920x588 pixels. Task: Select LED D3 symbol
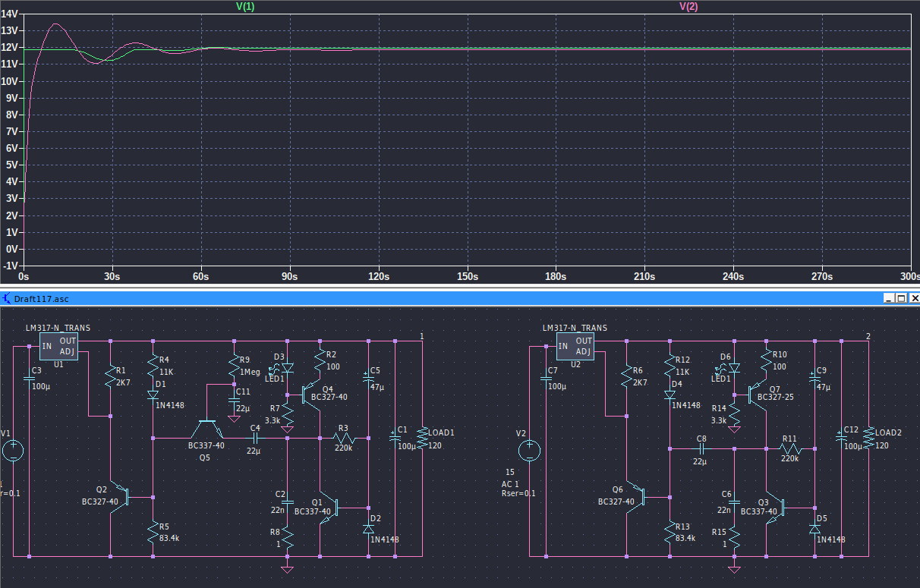point(287,367)
